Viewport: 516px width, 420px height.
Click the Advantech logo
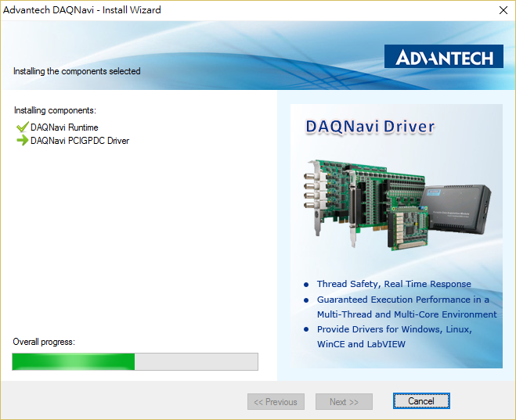tap(444, 56)
